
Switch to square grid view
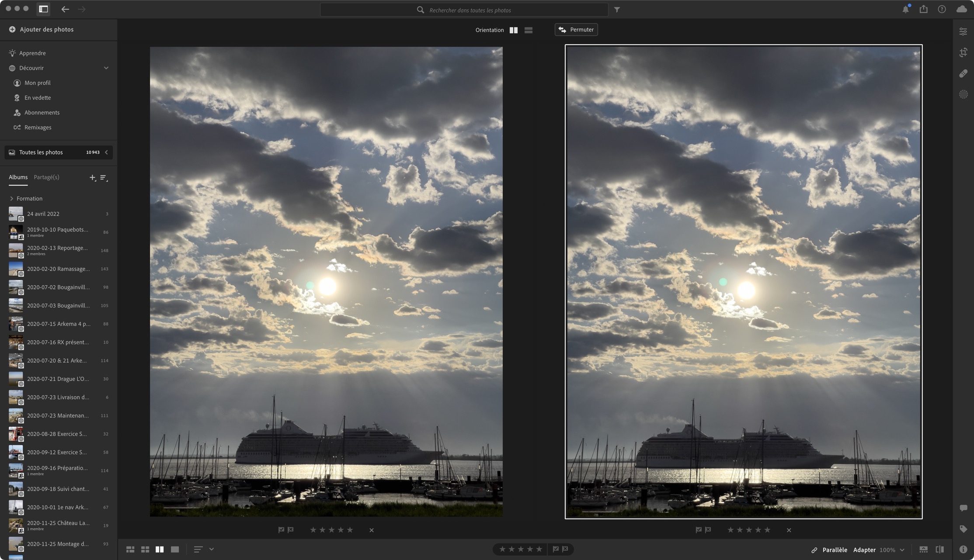145,550
